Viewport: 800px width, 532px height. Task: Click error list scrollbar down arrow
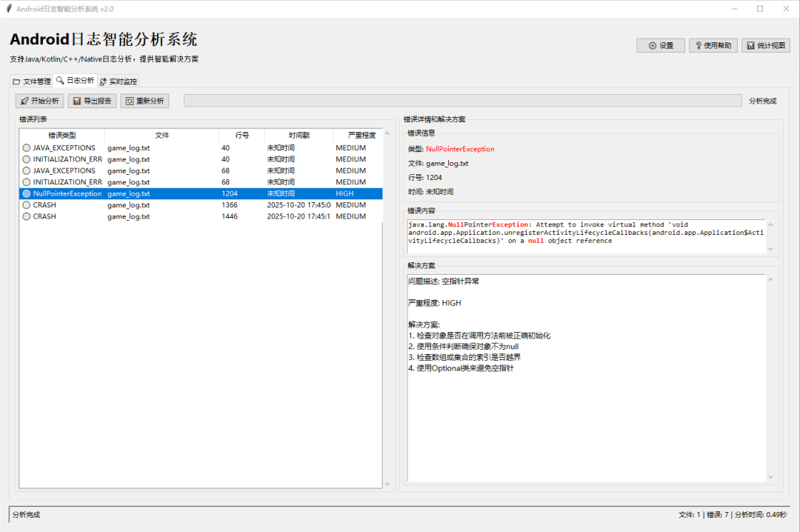pos(387,484)
